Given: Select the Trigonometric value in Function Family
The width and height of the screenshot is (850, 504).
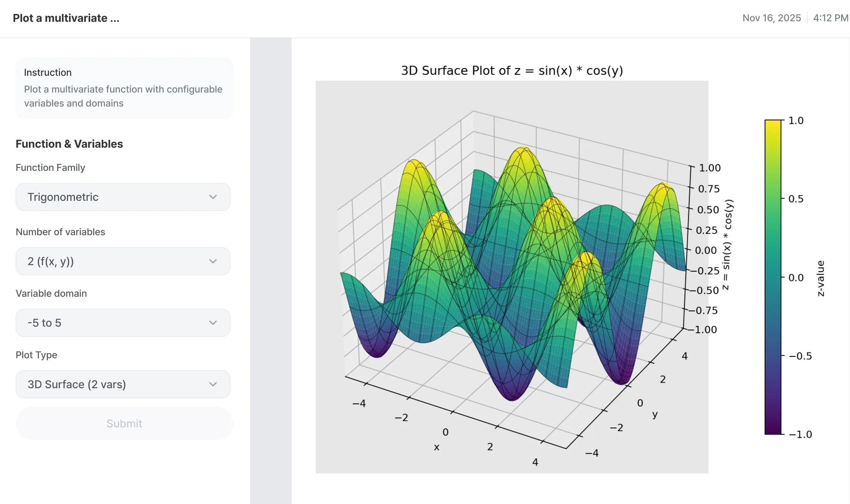Looking at the screenshot, I should pyautogui.click(x=63, y=197).
